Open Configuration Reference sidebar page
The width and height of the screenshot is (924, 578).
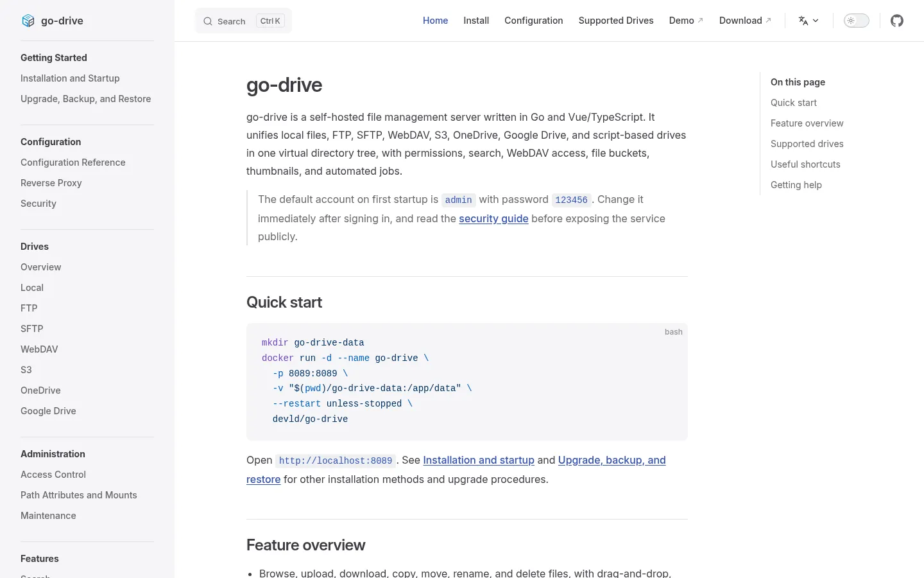tap(73, 162)
